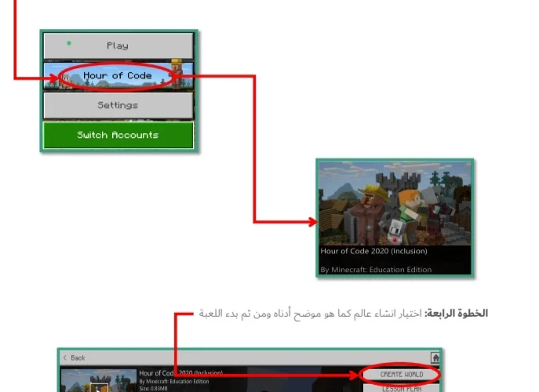This screenshot has width=539, height=392.
Task: Click the Play button in menu
Action: click(118, 45)
